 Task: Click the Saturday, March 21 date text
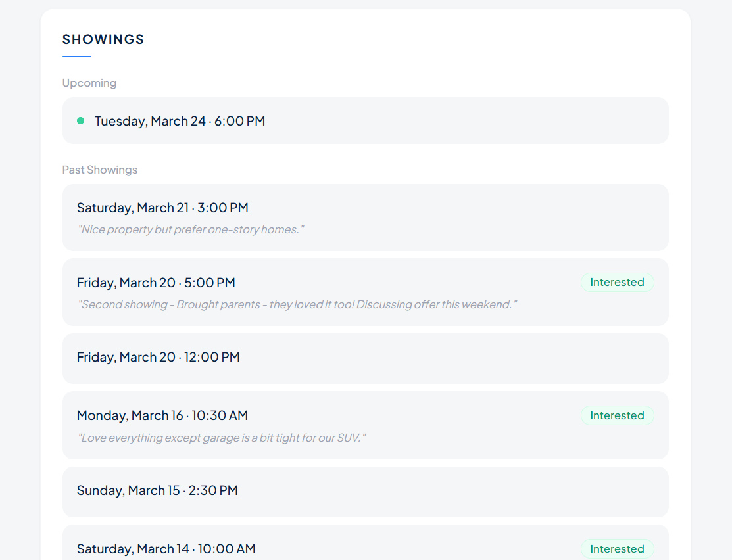click(134, 208)
